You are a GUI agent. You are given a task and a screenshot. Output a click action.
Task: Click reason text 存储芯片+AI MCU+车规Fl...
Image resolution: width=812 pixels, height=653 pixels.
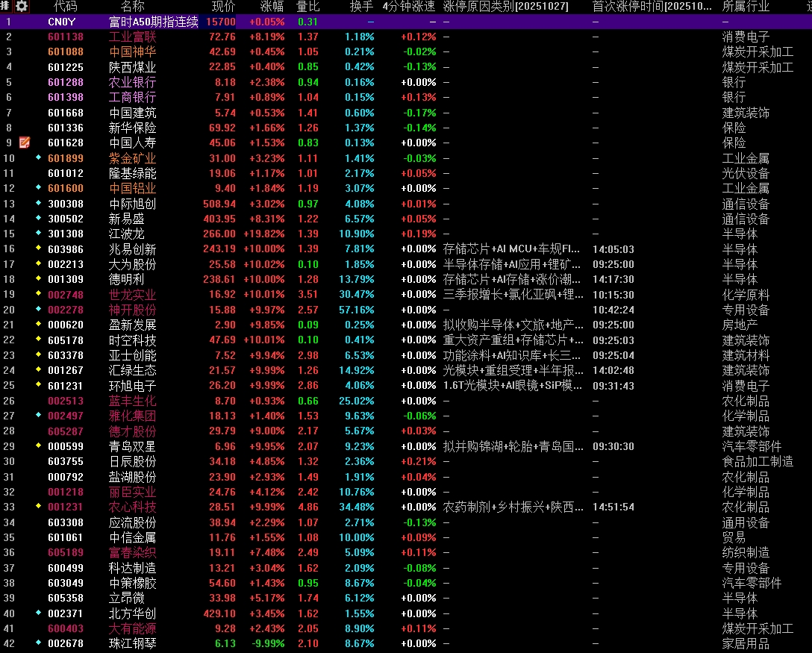[511, 249]
